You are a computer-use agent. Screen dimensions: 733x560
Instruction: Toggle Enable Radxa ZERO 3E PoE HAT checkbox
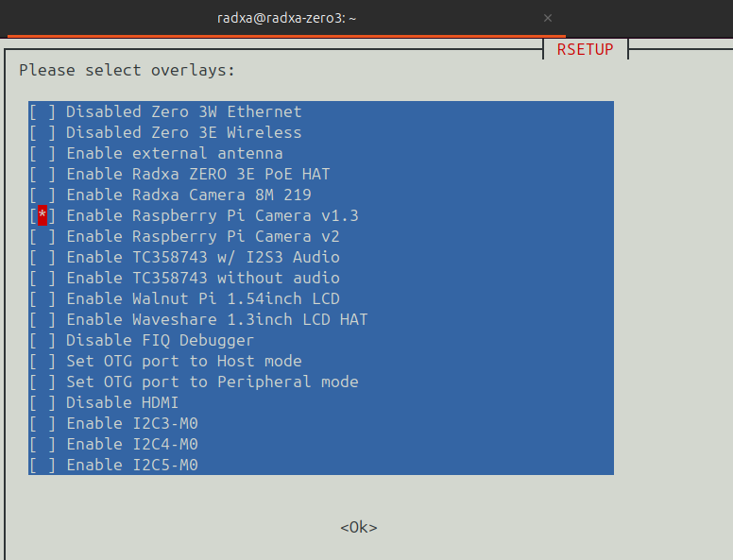pyautogui.click(x=43, y=175)
